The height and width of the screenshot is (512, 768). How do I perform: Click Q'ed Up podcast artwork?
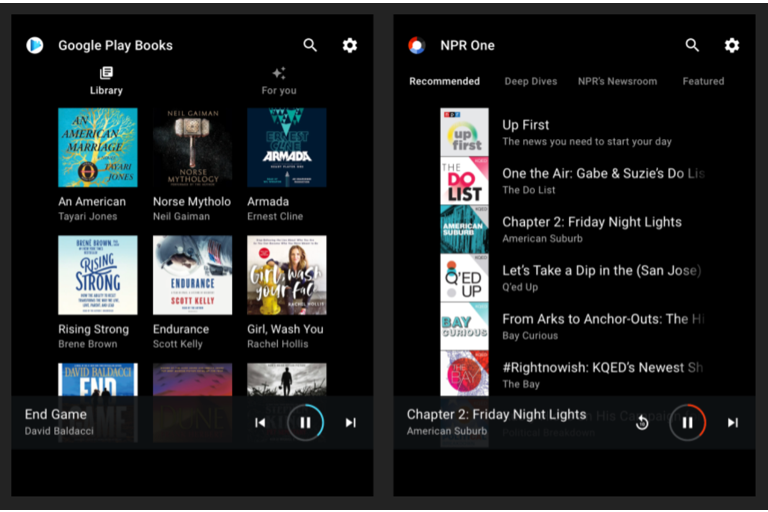point(464,278)
